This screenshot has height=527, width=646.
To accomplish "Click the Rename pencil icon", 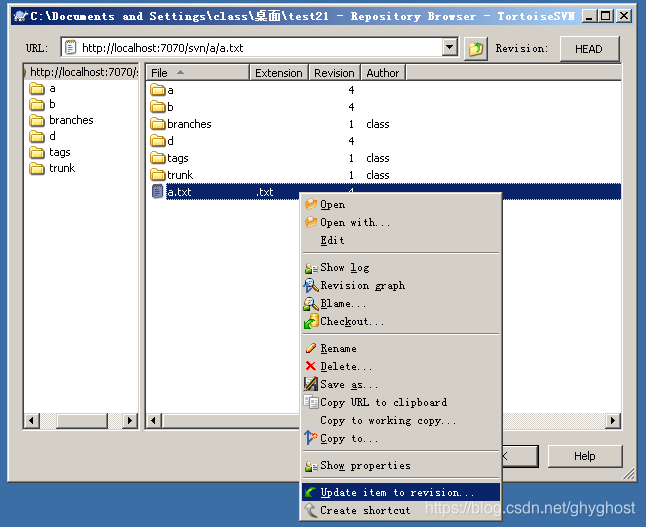I will (311, 348).
